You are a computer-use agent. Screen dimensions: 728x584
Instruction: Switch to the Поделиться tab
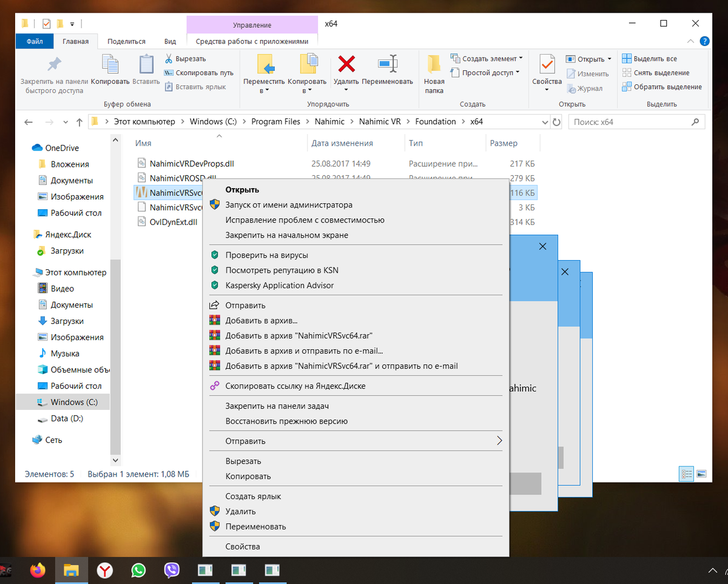click(126, 41)
